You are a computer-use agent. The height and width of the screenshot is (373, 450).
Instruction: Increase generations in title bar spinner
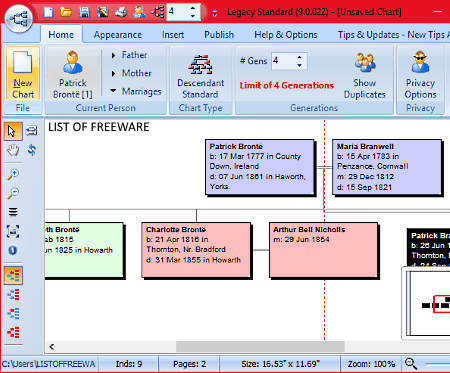point(193,8)
